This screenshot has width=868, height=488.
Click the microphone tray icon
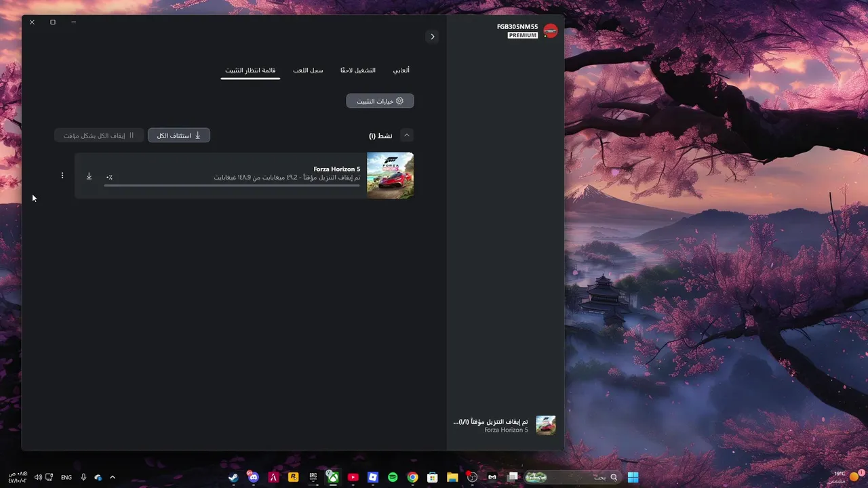click(x=83, y=477)
